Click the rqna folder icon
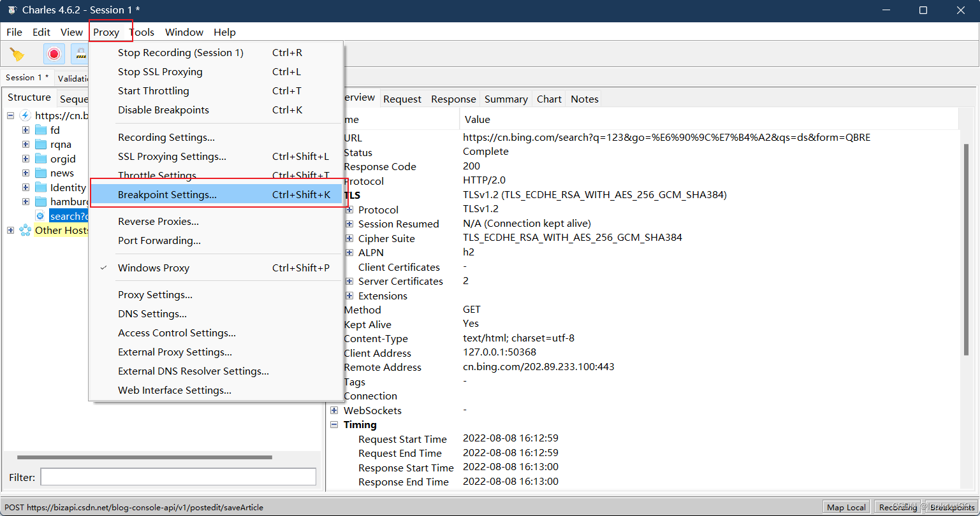Image resolution: width=980 pixels, height=516 pixels. 41,145
